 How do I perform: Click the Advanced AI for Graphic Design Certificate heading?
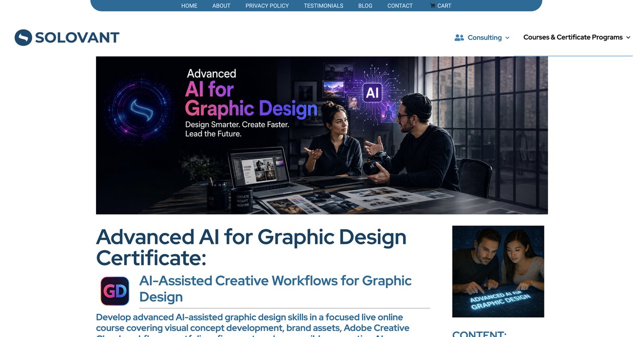coord(251,247)
